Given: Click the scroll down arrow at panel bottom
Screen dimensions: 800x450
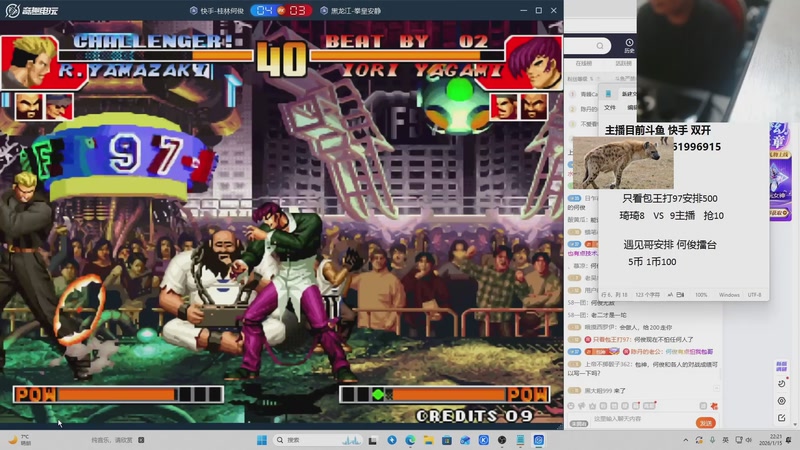Looking at the screenshot, I should pyautogui.click(x=794, y=424).
